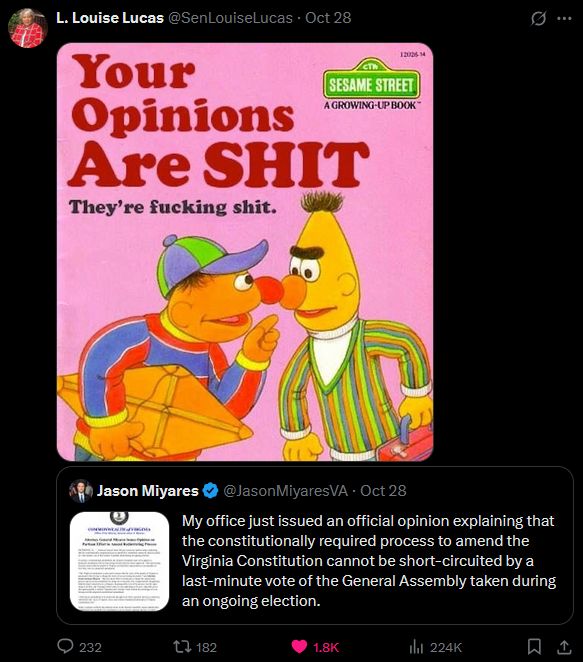Toggle the pink heart like button
Screen dimensions: 583x662
click(x=299, y=646)
